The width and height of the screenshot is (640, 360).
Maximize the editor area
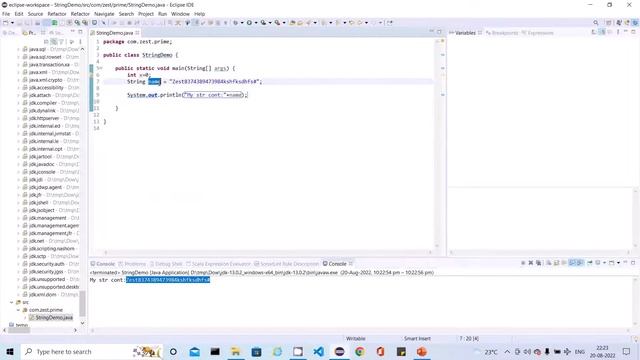pos(439,32)
